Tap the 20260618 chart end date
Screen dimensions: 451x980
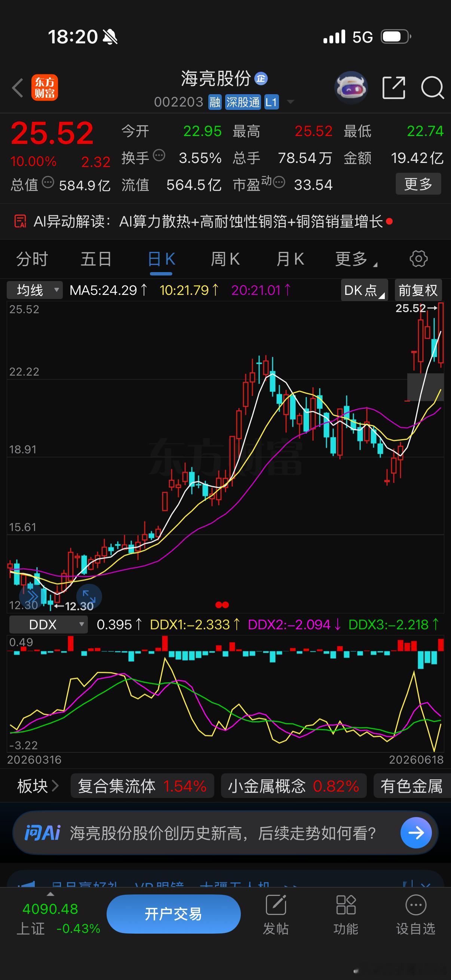[416, 760]
